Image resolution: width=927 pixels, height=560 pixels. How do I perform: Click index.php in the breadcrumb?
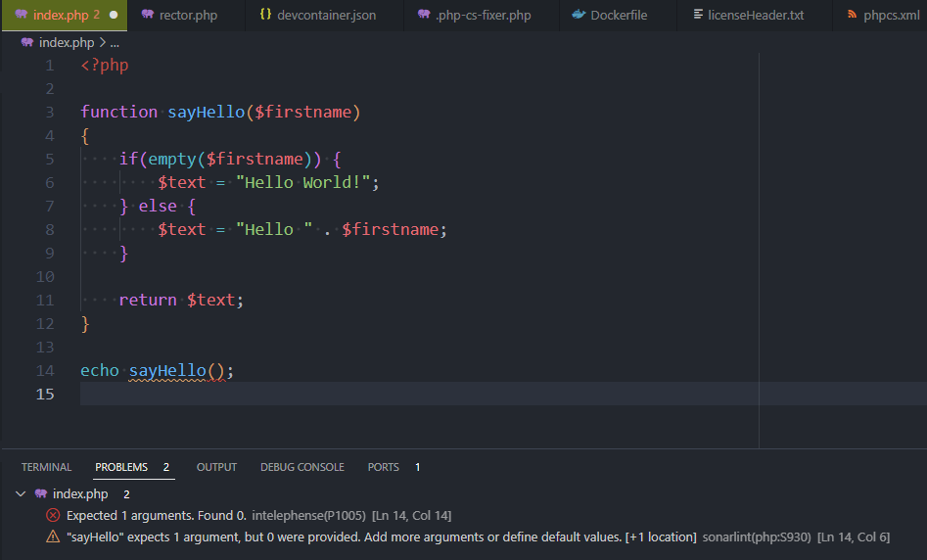click(67, 42)
